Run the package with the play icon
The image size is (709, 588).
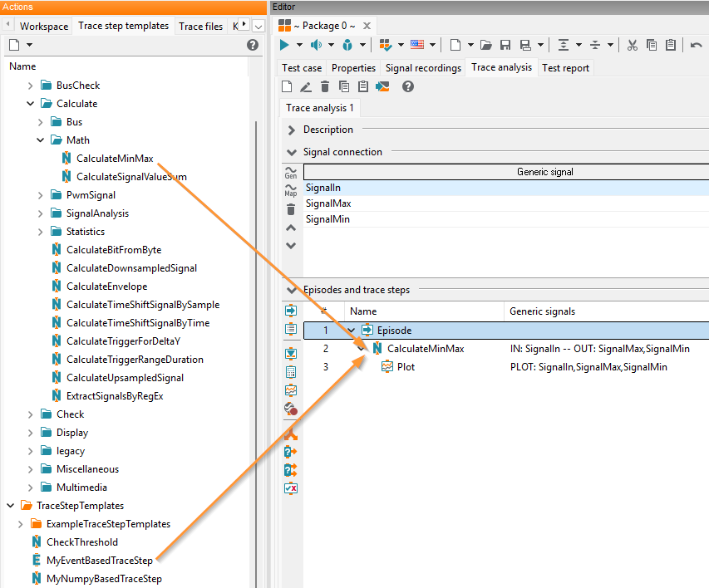[x=284, y=45]
